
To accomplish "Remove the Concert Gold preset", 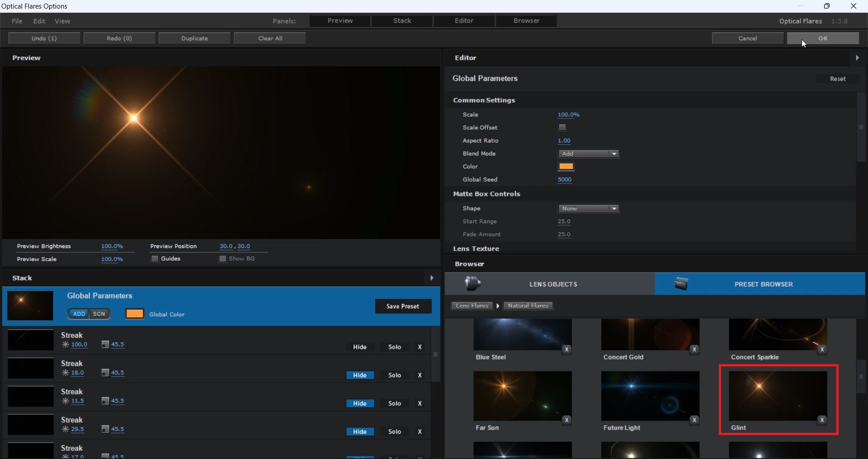I will pos(695,350).
